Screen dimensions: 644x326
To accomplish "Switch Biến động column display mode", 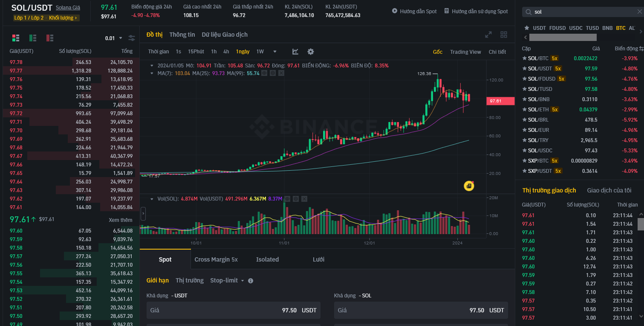I will click(x=641, y=49).
